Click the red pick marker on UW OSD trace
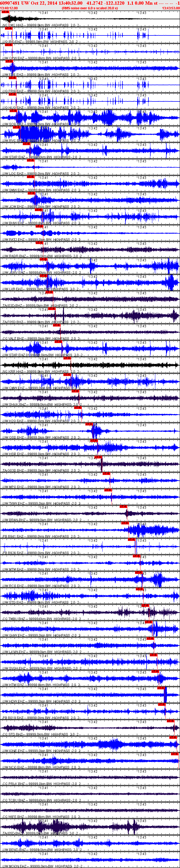 point(89,424)
